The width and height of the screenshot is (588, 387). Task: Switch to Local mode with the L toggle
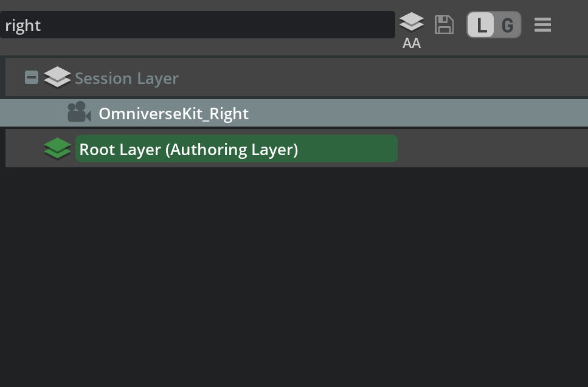pos(482,26)
